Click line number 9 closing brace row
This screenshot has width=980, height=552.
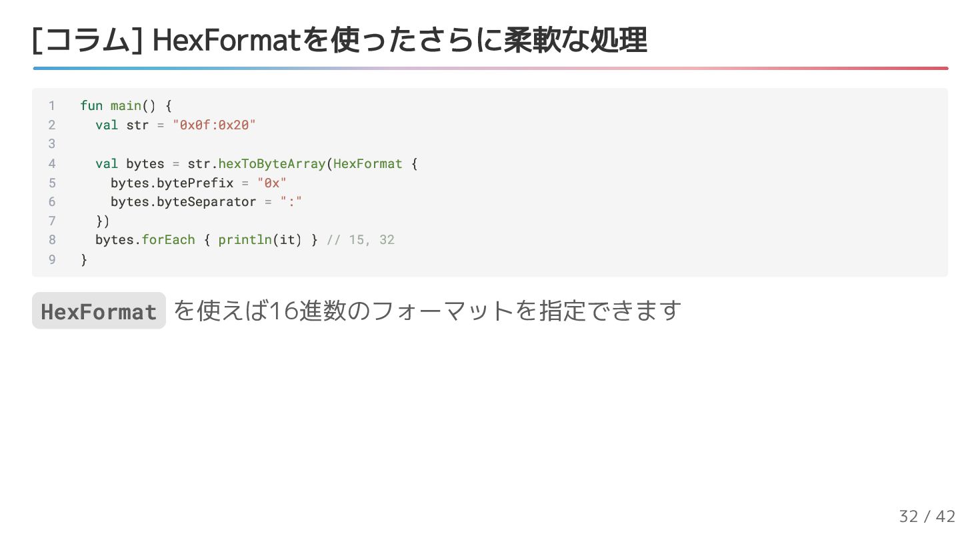point(51,259)
